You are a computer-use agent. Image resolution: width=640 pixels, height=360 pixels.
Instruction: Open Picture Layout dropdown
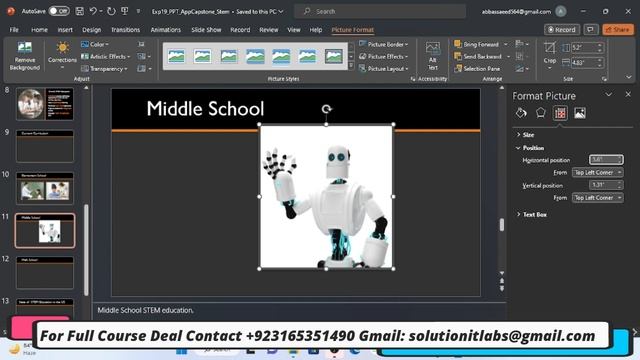pyautogui.click(x=383, y=69)
